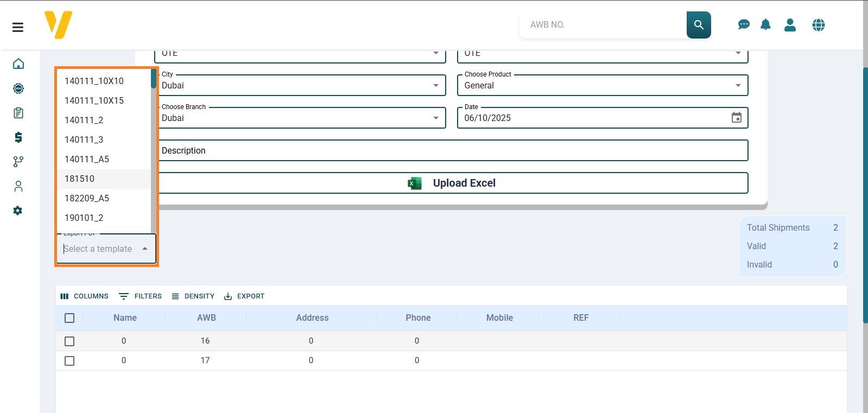Click AWB cell value 17
The image size is (868, 413).
pyautogui.click(x=205, y=360)
